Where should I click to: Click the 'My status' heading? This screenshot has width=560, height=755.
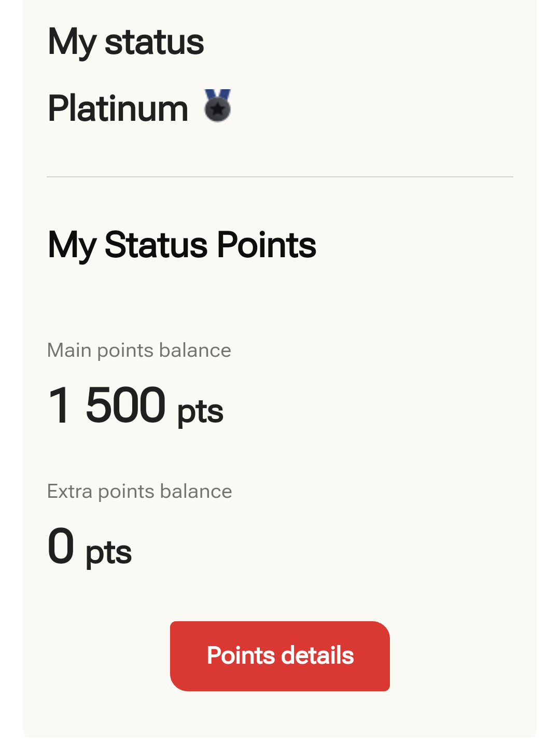(x=125, y=42)
